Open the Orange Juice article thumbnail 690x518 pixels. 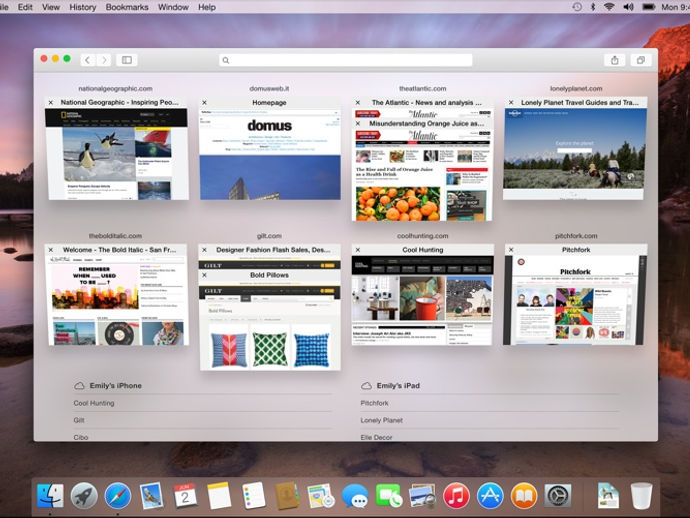(422, 175)
